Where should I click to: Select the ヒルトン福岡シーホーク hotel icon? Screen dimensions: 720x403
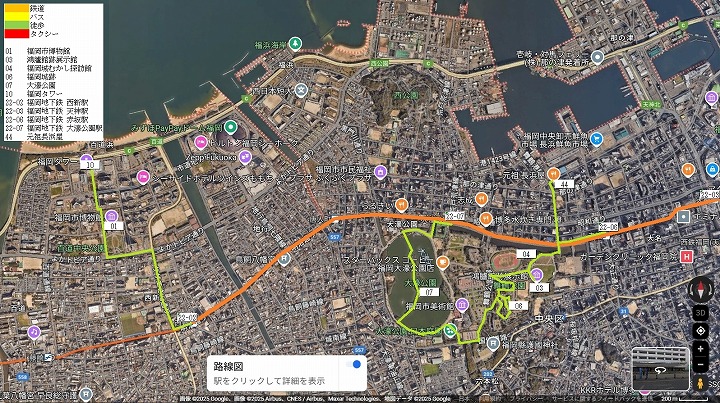tap(200, 142)
